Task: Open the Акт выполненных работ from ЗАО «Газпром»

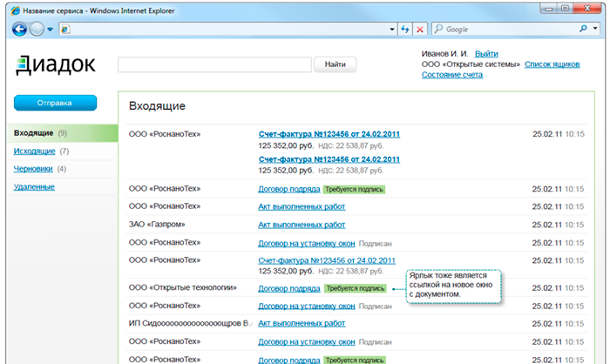Action: [302, 225]
